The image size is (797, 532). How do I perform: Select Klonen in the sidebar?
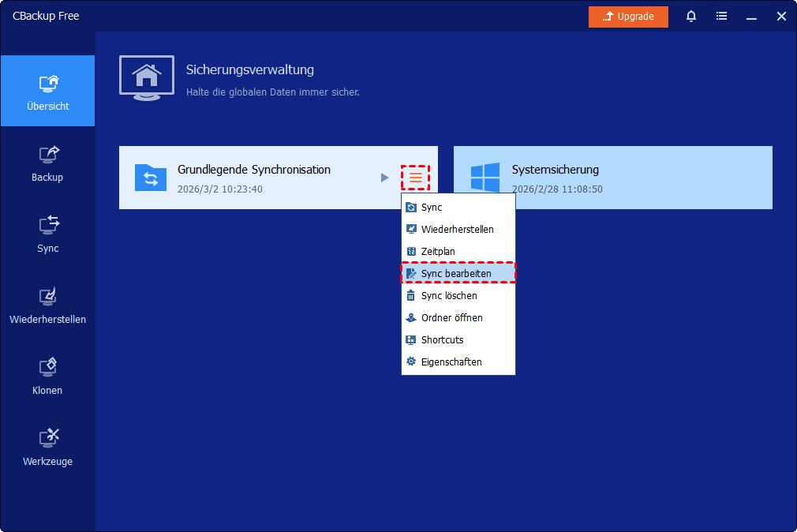[x=47, y=376]
